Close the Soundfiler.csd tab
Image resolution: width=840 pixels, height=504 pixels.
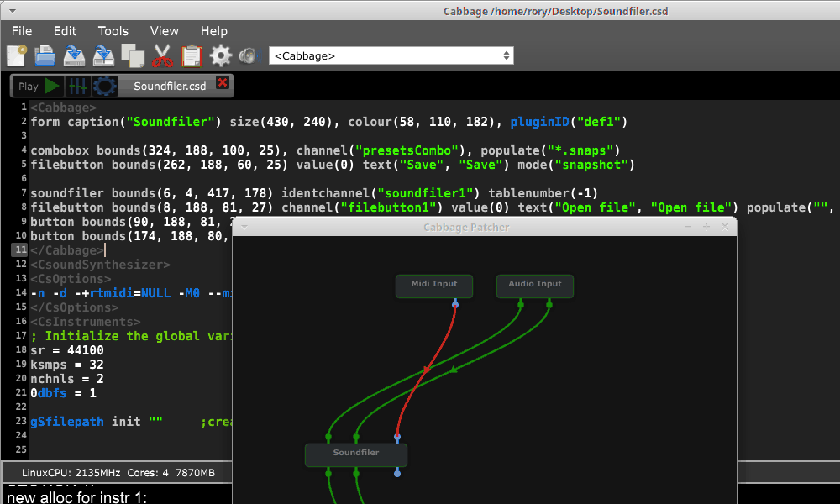223,82
